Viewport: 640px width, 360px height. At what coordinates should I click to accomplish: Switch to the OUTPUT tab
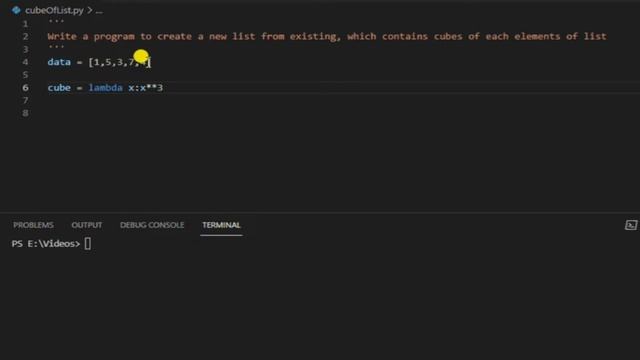pyautogui.click(x=87, y=225)
